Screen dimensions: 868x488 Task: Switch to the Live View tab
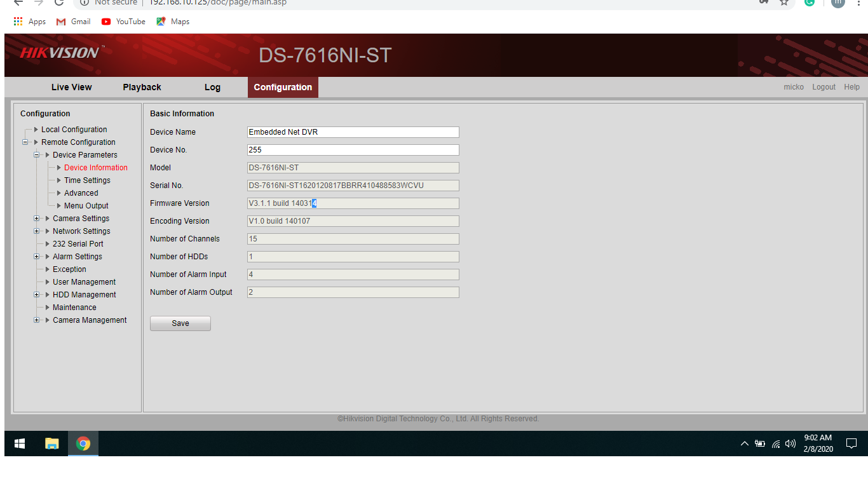click(x=72, y=88)
